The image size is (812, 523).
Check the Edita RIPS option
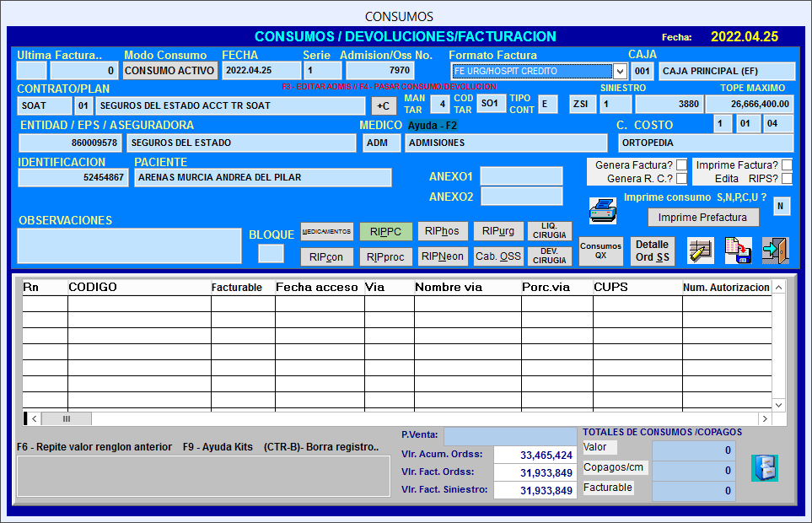pyautogui.click(x=787, y=179)
